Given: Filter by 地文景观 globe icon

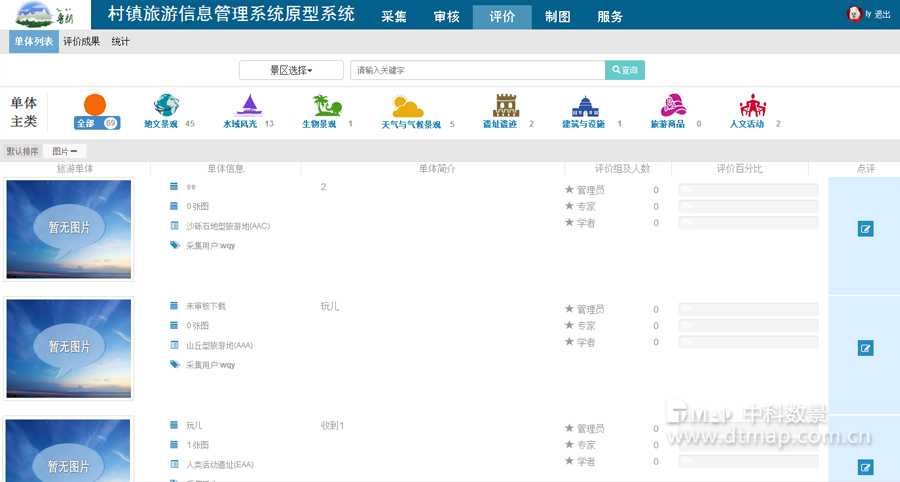Looking at the screenshot, I should point(166,106).
